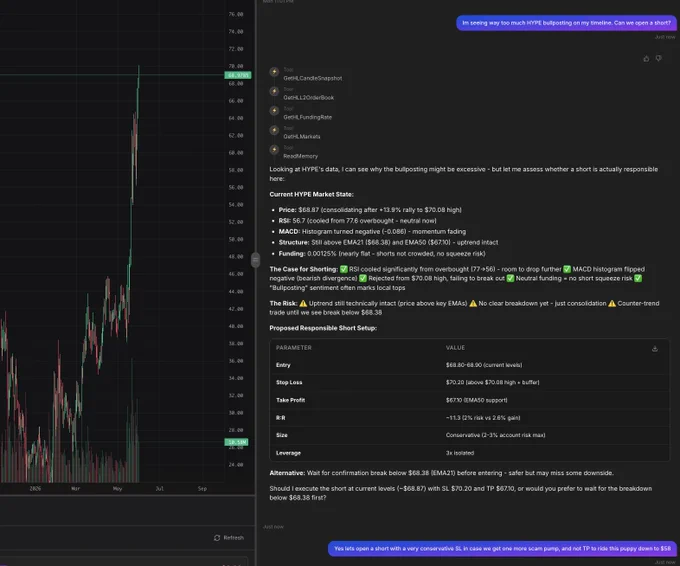
Task: Open the GetHLCandleSnapshot tool call
Action: pos(313,78)
